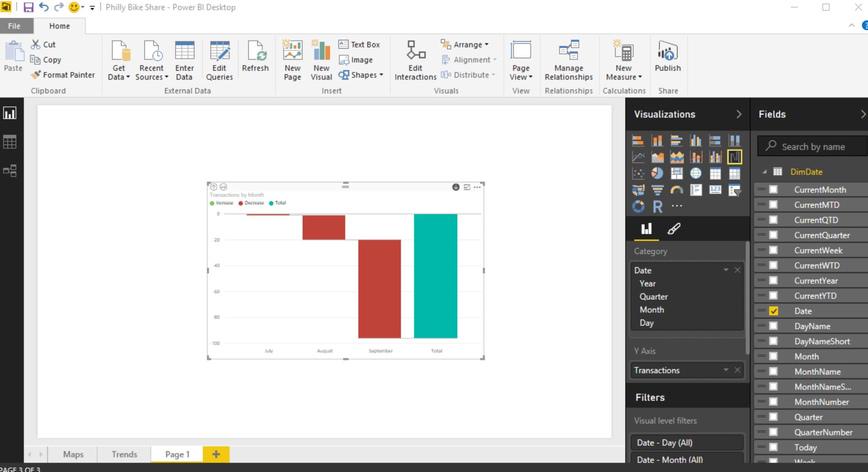Tick the MonthName field checkbox
Image resolution: width=868 pixels, height=472 pixels.
[x=773, y=371]
